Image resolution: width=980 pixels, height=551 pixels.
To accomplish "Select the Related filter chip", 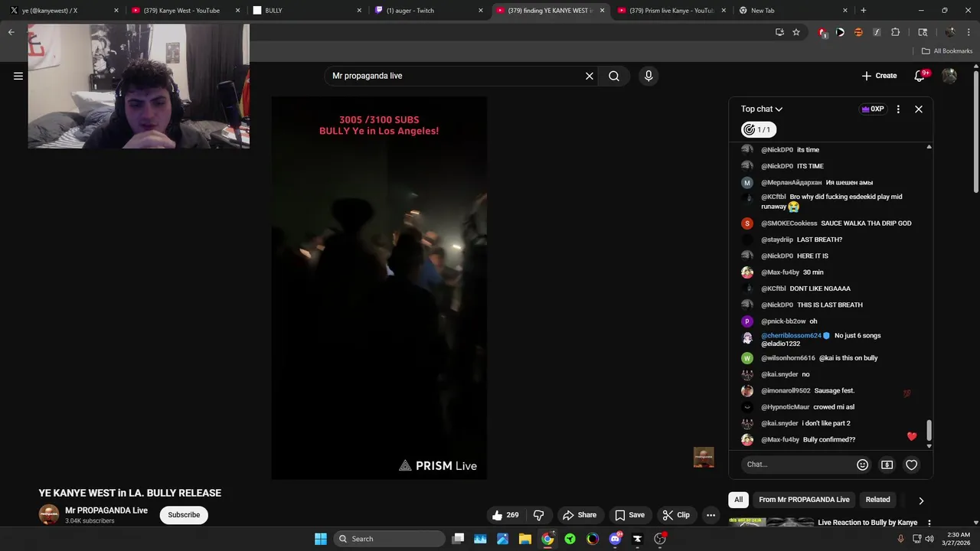I will click(x=877, y=500).
